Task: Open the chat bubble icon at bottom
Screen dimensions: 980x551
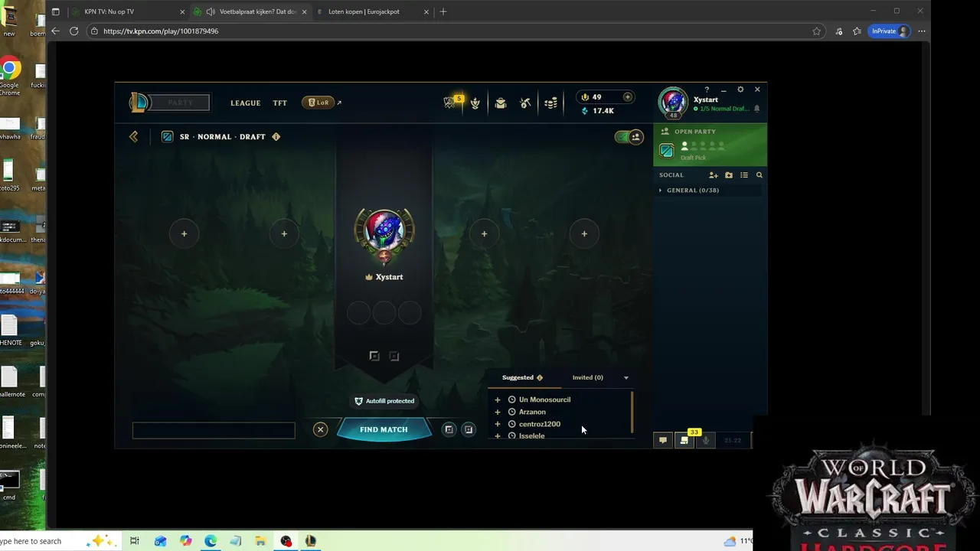Action: [x=663, y=440]
